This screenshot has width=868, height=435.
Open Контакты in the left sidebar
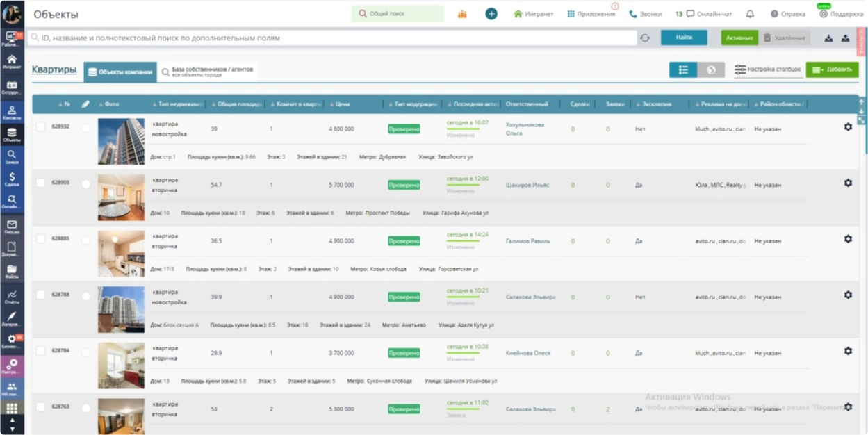[x=12, y=113]
